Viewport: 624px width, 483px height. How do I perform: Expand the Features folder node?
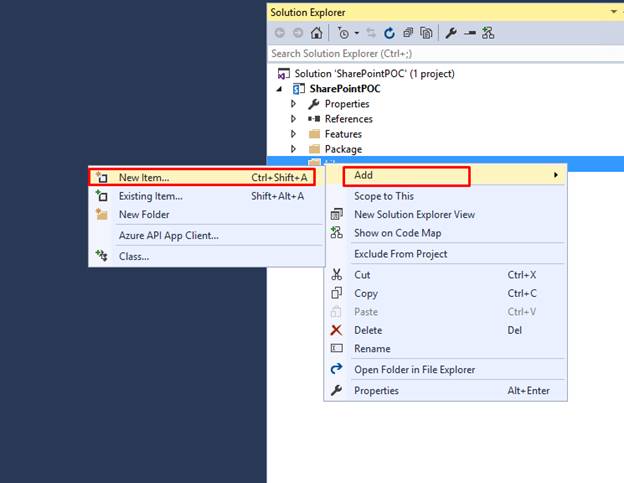point(294,134)
